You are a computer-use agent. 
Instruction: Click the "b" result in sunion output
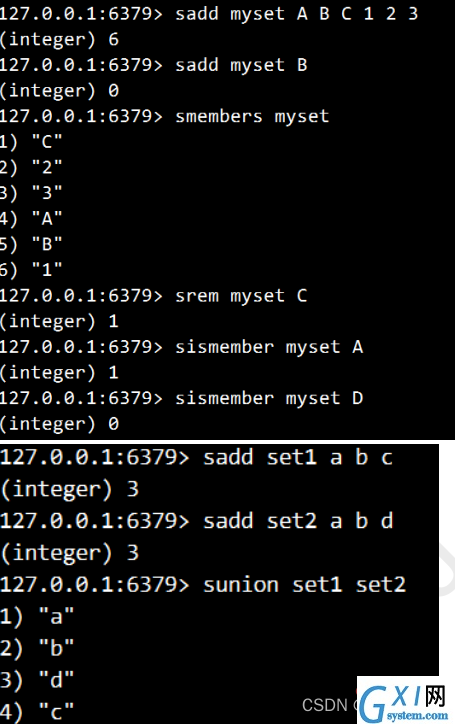point(37,648)
